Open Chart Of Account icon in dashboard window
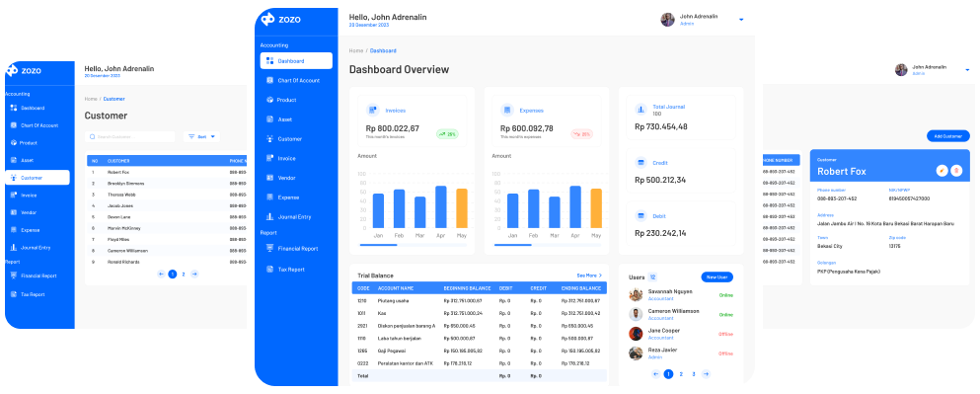The height and width of the screenshot is (394, 980). [x=270, y=80]
